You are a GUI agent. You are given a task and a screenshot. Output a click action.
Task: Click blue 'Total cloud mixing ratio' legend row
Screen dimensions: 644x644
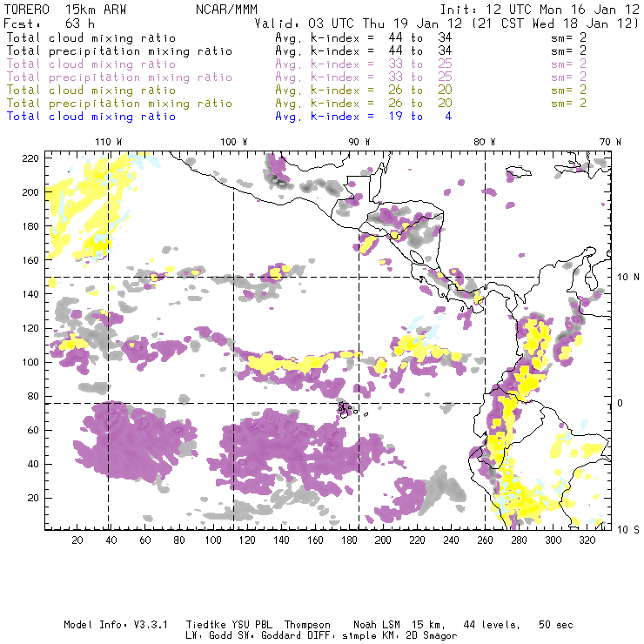point(229,117)
